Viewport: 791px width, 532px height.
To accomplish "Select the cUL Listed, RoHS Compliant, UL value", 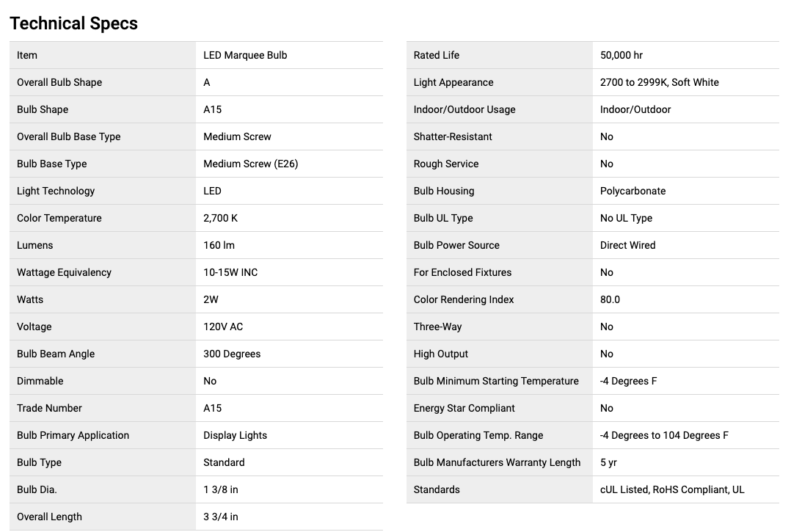I will tap(671, 489).
